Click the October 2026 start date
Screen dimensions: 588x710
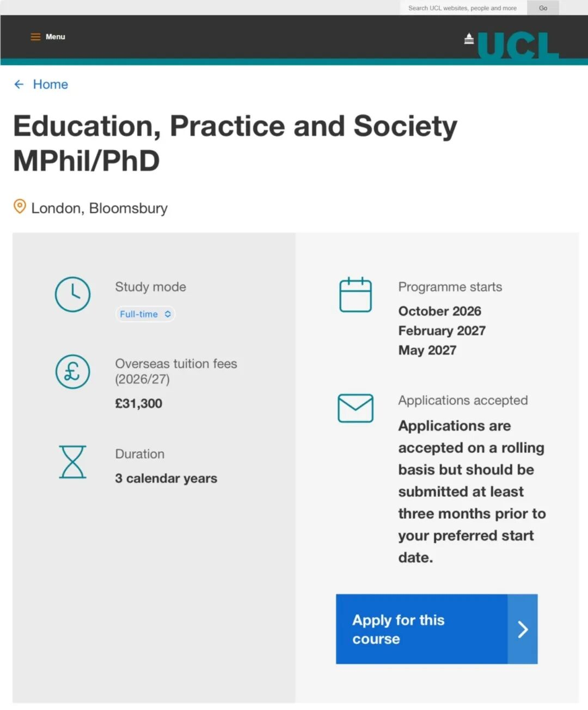click(440, 311)
